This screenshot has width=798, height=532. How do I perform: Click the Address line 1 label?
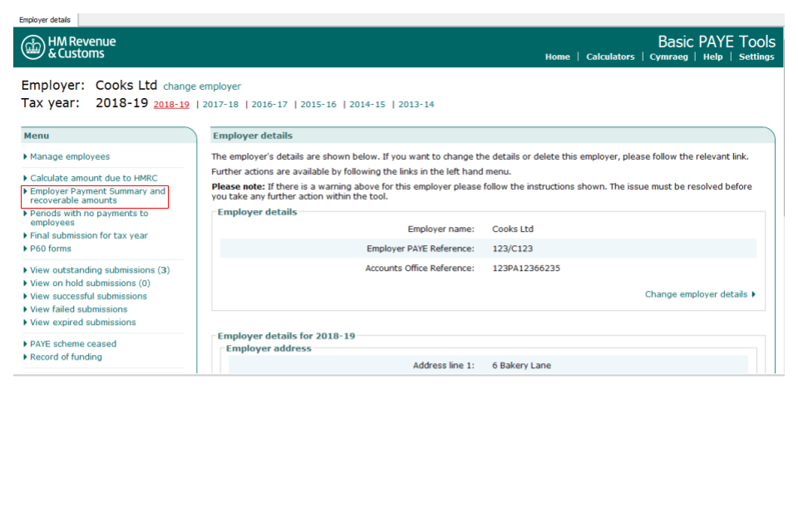click(443, 366)
